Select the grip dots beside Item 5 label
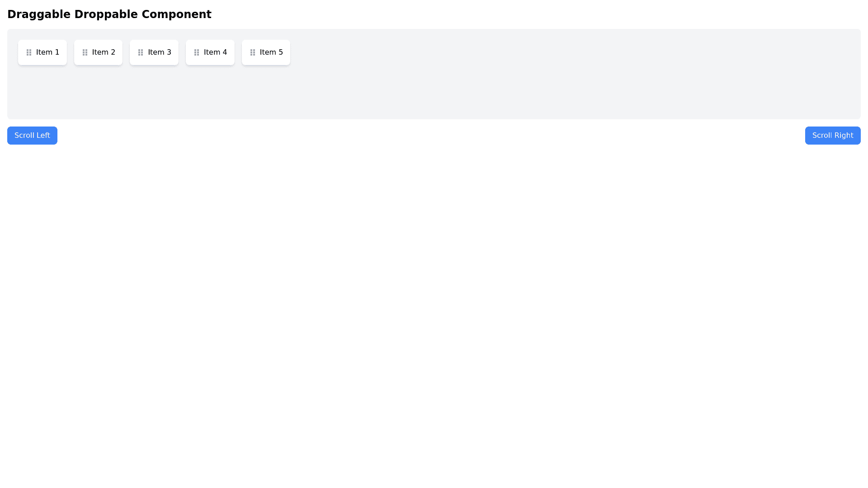The width and height of the screenshot is (868, 488). pos(252,52)
